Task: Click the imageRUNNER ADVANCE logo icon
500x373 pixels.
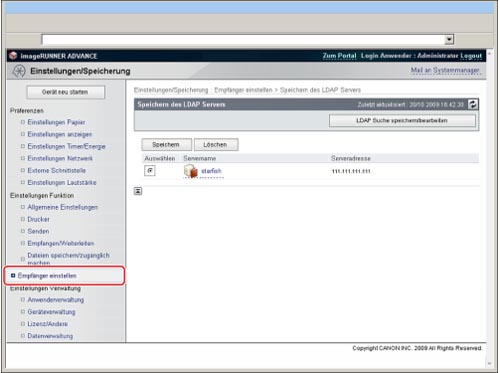Action: coord(13,56)
